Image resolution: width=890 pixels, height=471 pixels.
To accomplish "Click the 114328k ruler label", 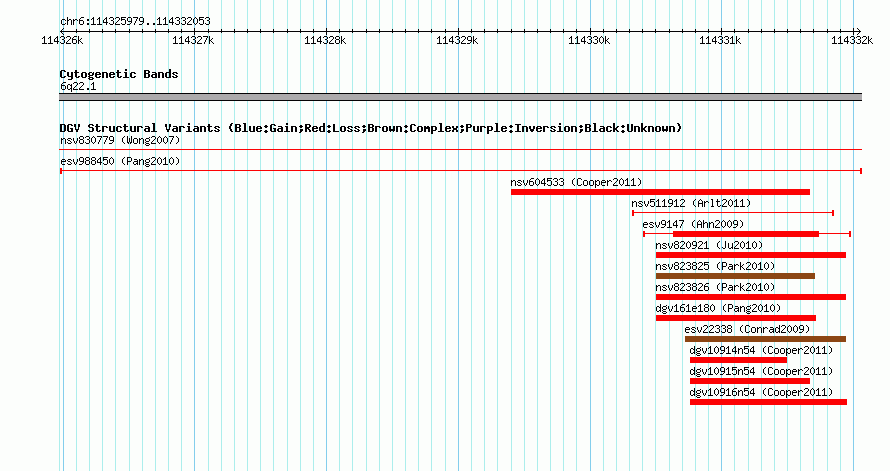I will (x=325, y=40).
